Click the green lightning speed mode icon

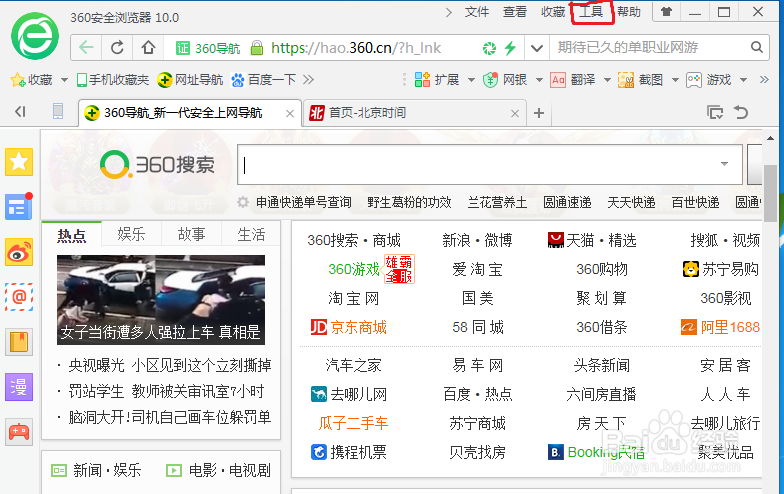pyautogui.click(x=510, y=48)
